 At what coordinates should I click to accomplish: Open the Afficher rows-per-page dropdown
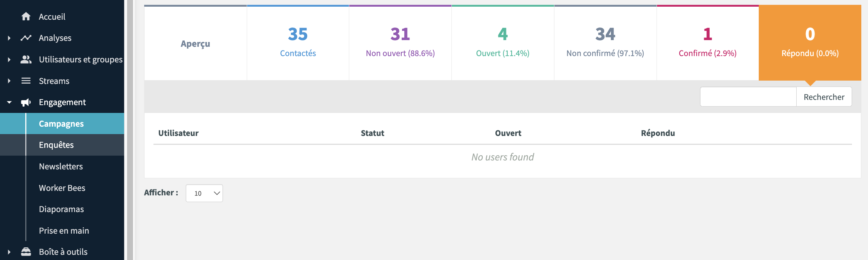pos(204,193)
